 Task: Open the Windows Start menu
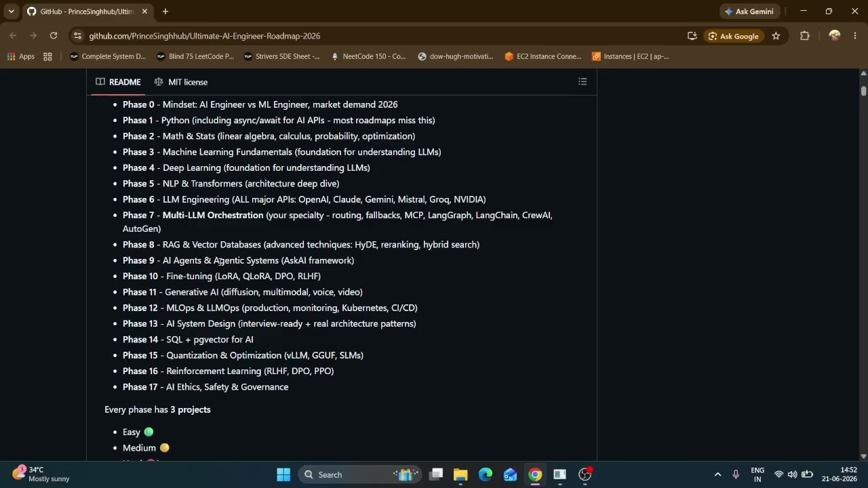[x=283, y=474]
